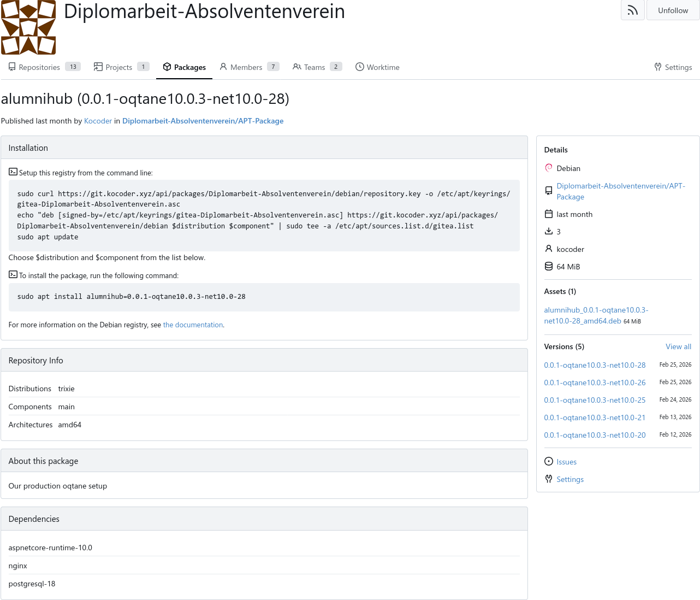
Task: Open the Repositories tab
Action: pyautogui.click(x=39, y=67)
